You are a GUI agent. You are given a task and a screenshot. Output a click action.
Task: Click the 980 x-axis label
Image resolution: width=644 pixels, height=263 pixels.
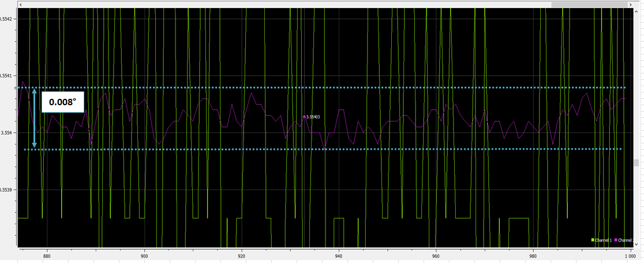(x=533, y=255)
